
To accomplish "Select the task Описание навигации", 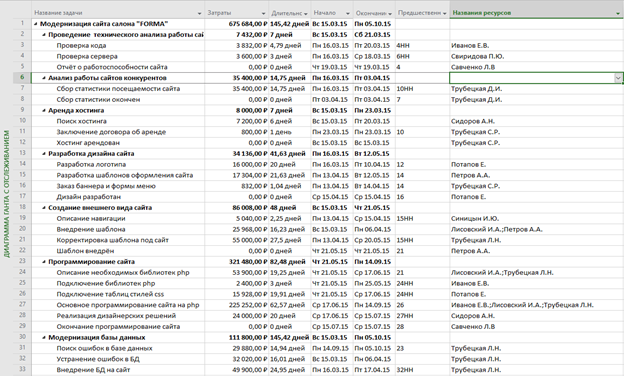I will (91, 218).
